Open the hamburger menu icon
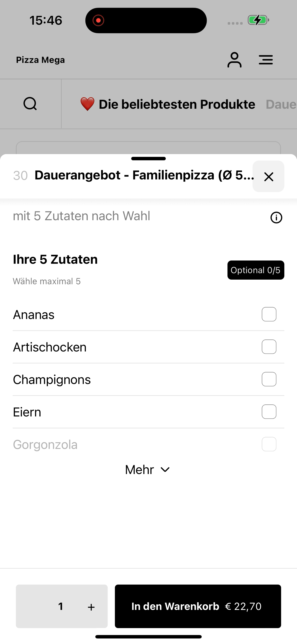The width and height of the screenshot is (297, 644). tap(266, 60)
